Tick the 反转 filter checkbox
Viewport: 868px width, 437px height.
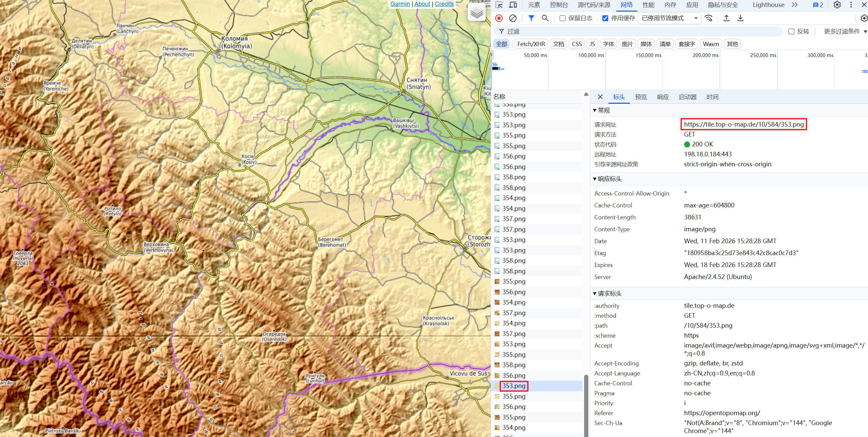tap(791, 31)
